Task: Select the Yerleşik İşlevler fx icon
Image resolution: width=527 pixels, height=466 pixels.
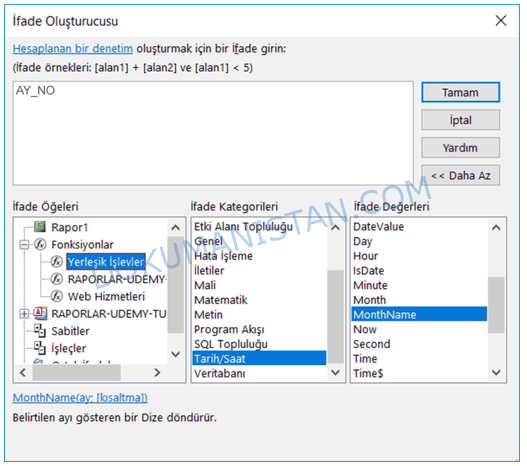Action: 57,261
